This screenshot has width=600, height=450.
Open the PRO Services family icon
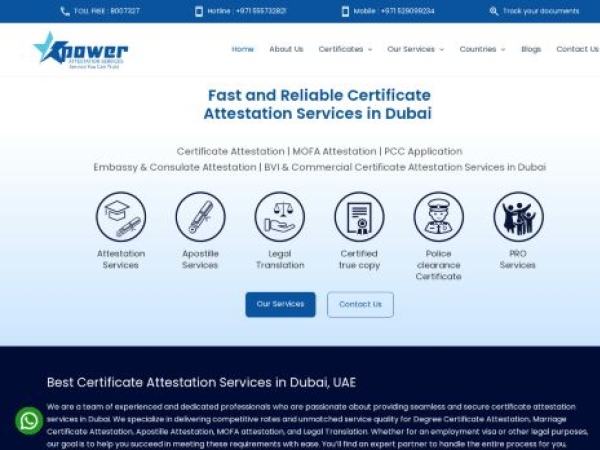click(x=518, y=217)
